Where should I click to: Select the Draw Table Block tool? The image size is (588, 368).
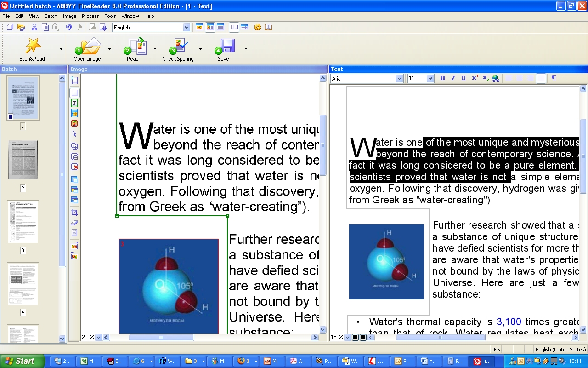pos(74,113)
